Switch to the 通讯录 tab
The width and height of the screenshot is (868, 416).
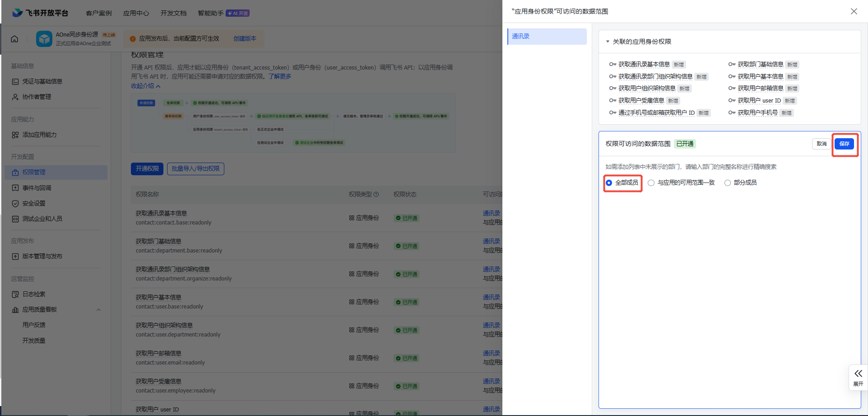pos(547,37)
